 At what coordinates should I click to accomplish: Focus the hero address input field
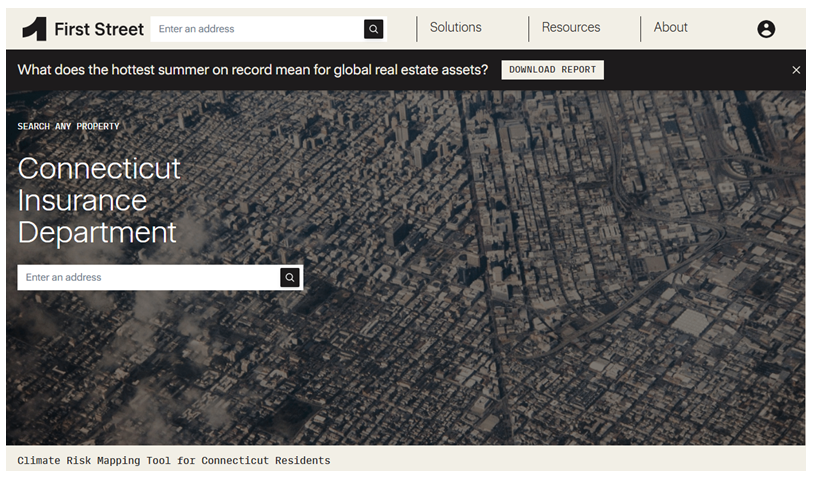click(x=148, y=278)
